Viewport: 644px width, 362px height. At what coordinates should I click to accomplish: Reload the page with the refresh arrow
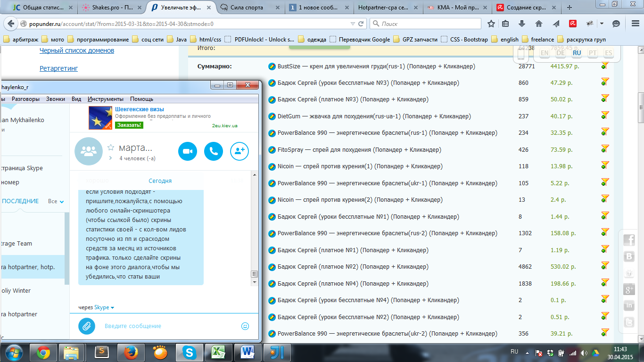361,24
